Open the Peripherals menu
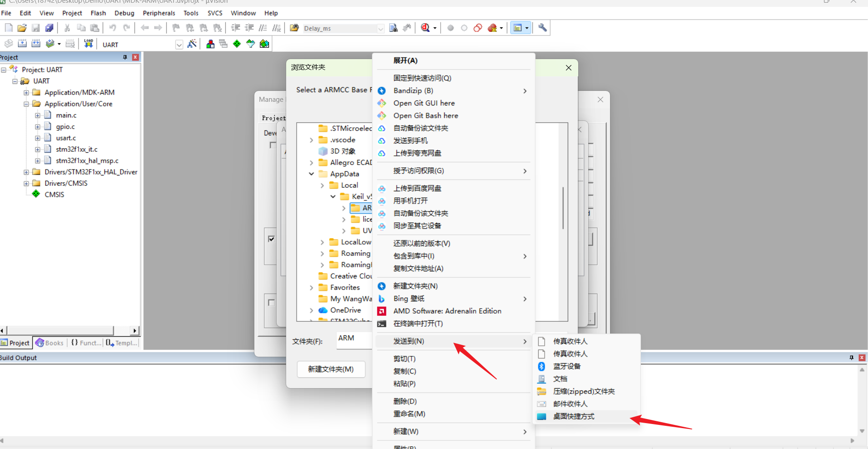The image size is (868, 449). [x=159, y=13]
